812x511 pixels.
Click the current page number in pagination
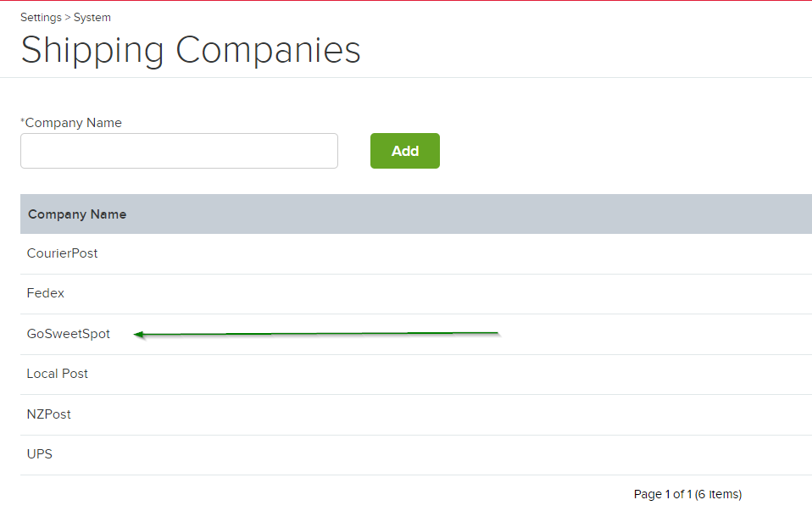coord(668,494)
